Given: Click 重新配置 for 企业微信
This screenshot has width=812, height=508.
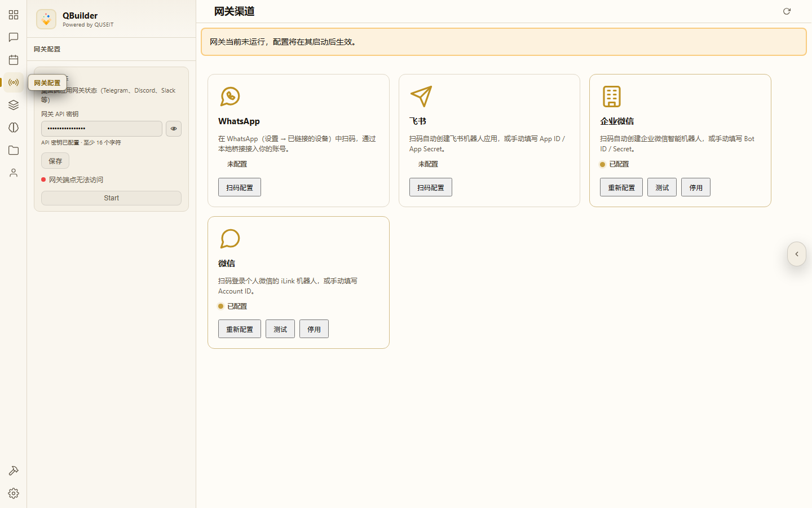Looking at the screenshot, I should pos(621,187).
